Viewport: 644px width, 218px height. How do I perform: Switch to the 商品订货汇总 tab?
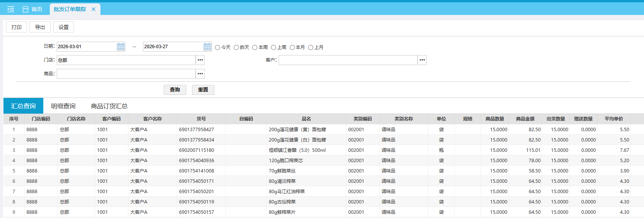109,106
